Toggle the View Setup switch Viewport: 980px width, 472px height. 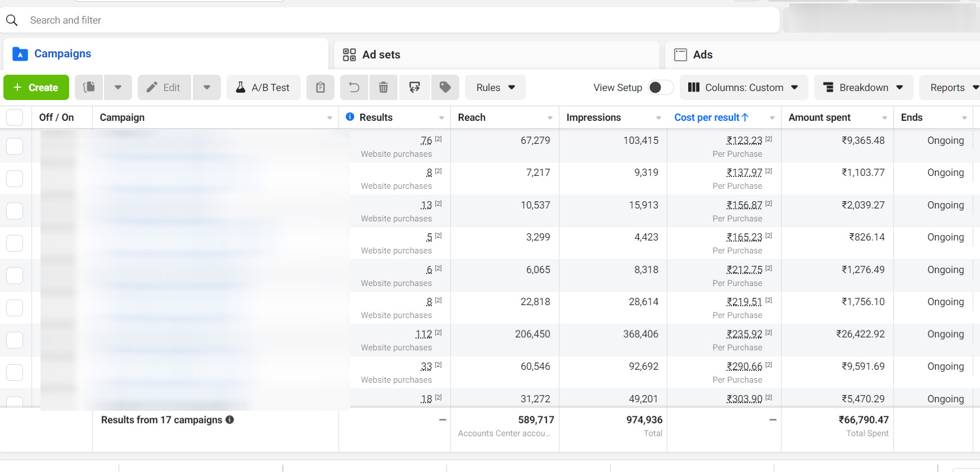click(x=660, y=87)
